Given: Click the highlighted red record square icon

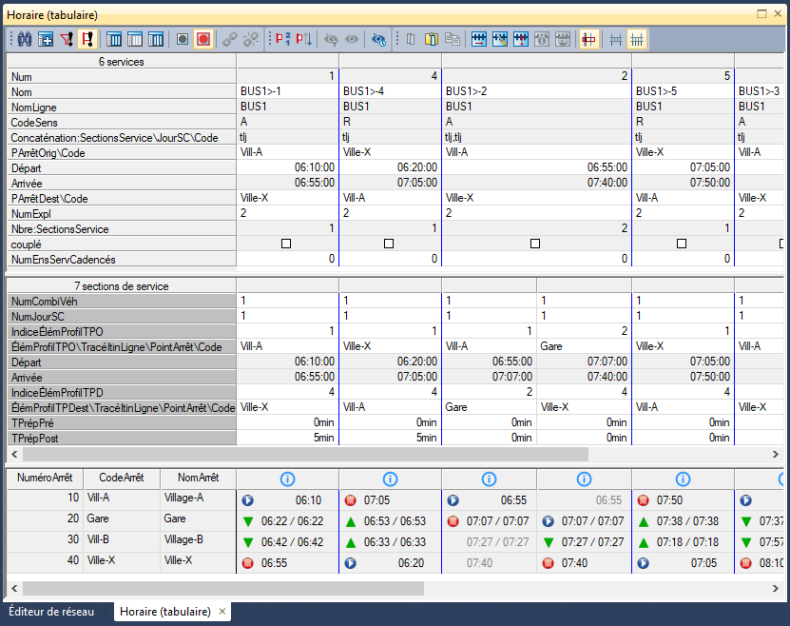Looking at the screenshot, I should tap(203, 39).
